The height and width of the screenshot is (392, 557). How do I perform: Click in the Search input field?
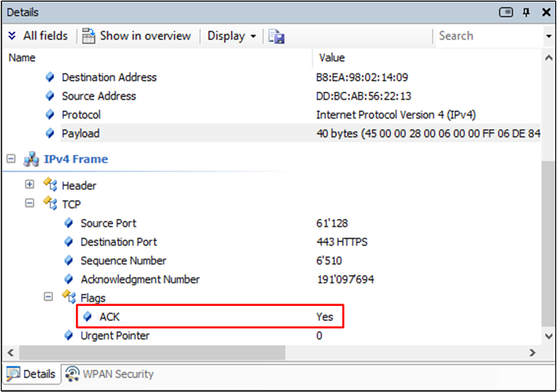point(486,36)
